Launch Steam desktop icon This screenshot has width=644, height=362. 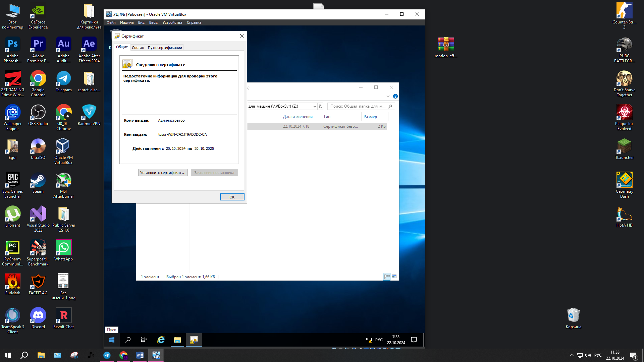click(x=38, y=183)
